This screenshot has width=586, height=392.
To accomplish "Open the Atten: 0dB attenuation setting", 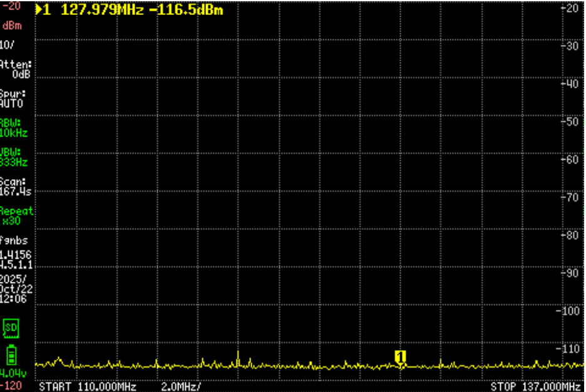I will tap(16, 69).
